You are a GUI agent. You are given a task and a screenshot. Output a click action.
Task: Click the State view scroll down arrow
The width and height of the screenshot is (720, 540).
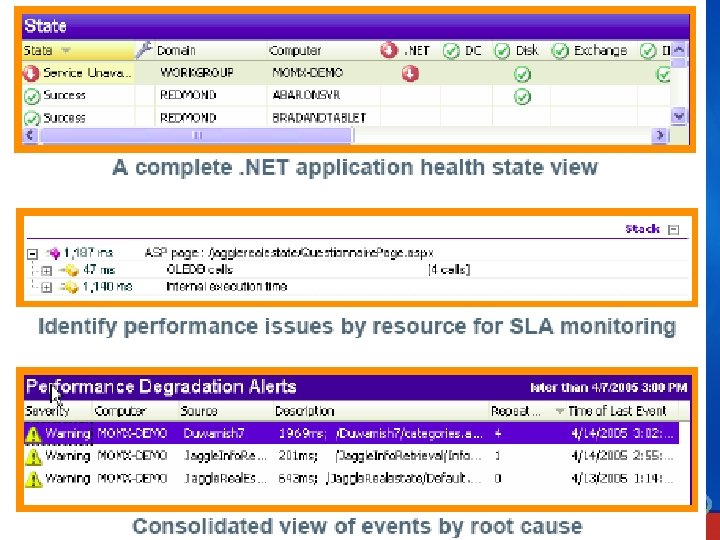pos(678,116)
